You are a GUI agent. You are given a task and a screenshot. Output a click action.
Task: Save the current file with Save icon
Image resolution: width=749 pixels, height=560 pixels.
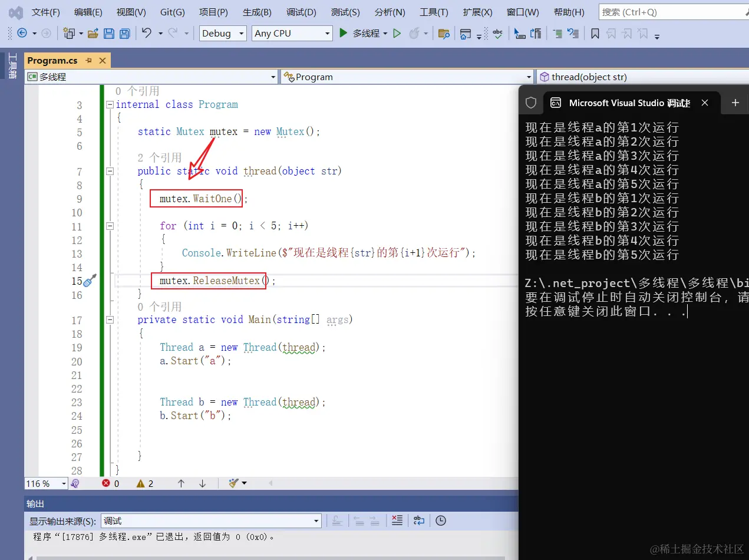(109, 34)
